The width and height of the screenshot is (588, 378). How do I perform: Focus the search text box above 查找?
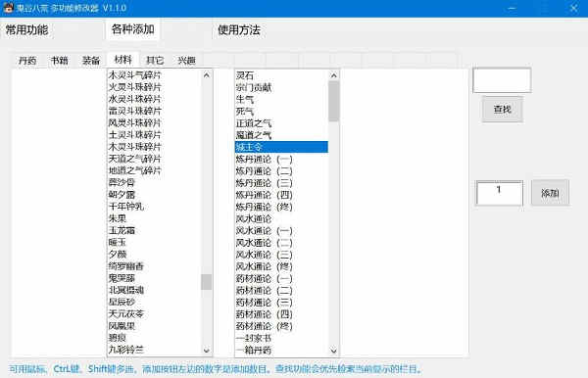(x=502, y=80)
